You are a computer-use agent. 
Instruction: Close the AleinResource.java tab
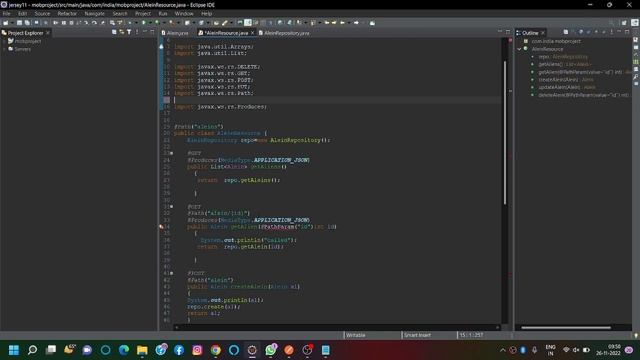(x=252, y=33)
